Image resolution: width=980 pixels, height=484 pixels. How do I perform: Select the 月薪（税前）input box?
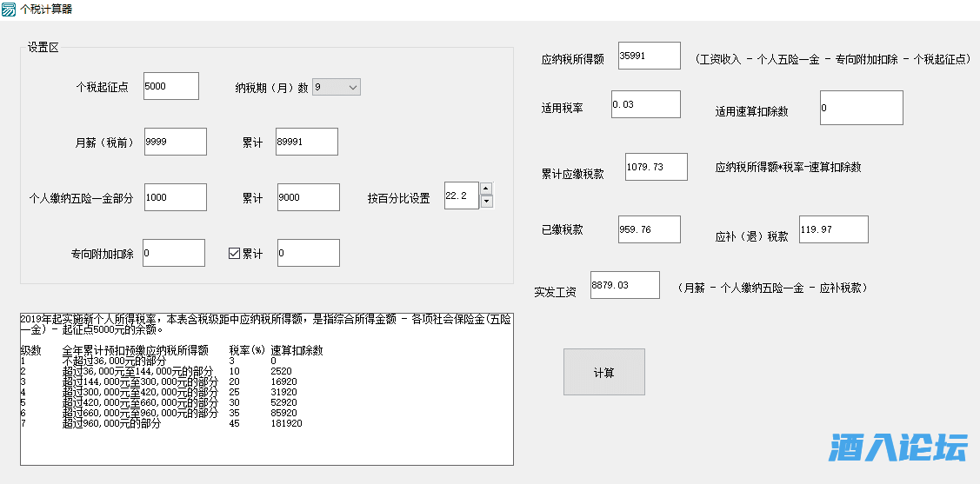coord(175,142)
